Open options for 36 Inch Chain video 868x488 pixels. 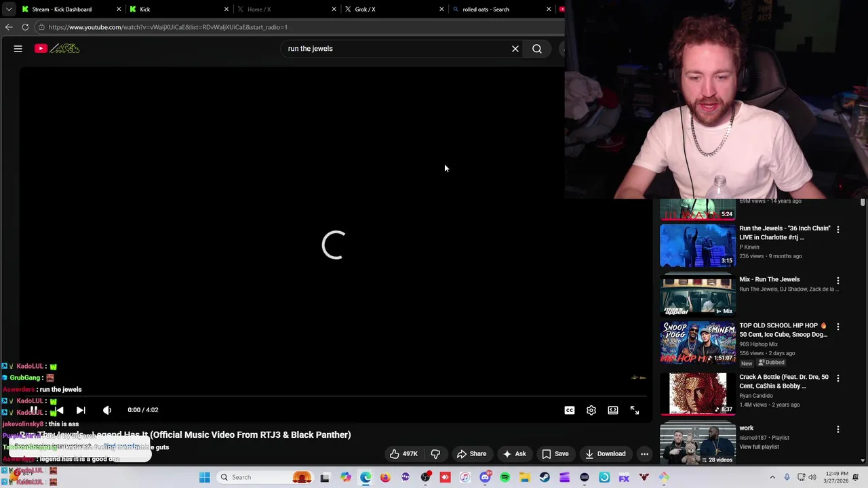point(838,230)
